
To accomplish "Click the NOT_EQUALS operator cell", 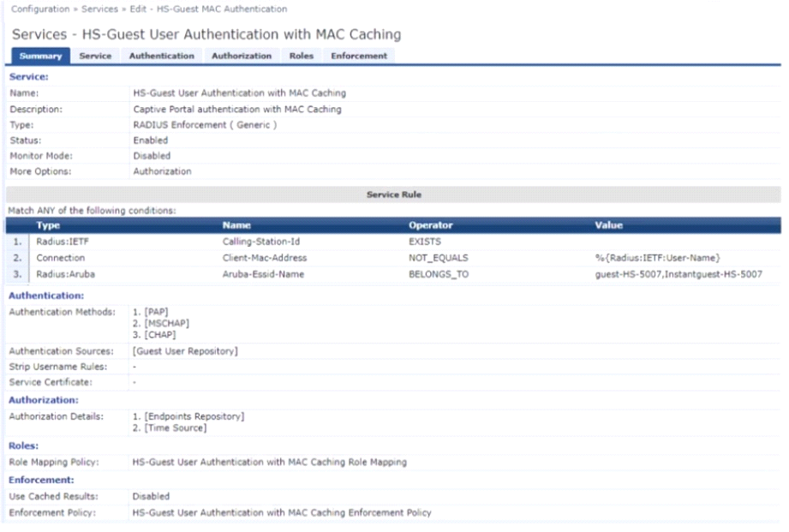I will (x=439, y=258).
